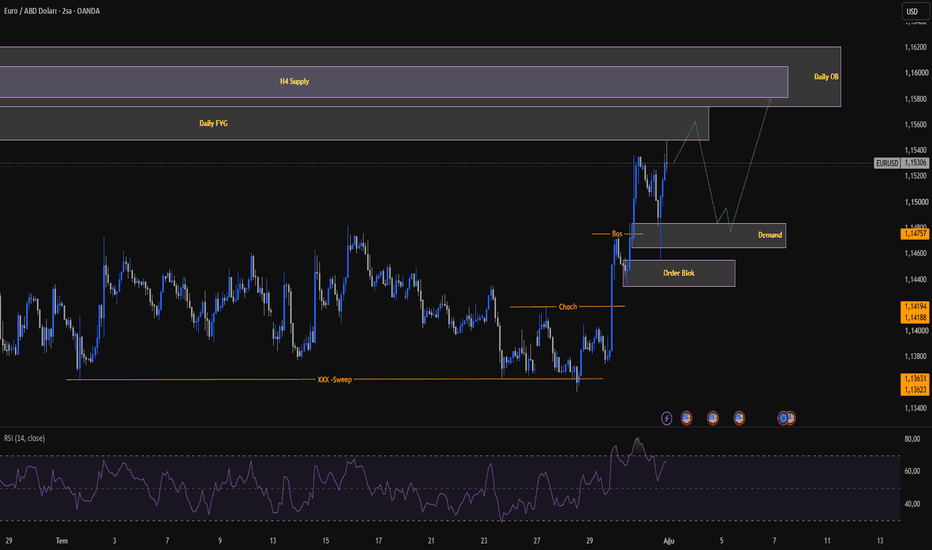Click the 1,13800 price axis value
The height and width of the screenshot is (550, 932).
pyautogui.click(x=915, y=356)
